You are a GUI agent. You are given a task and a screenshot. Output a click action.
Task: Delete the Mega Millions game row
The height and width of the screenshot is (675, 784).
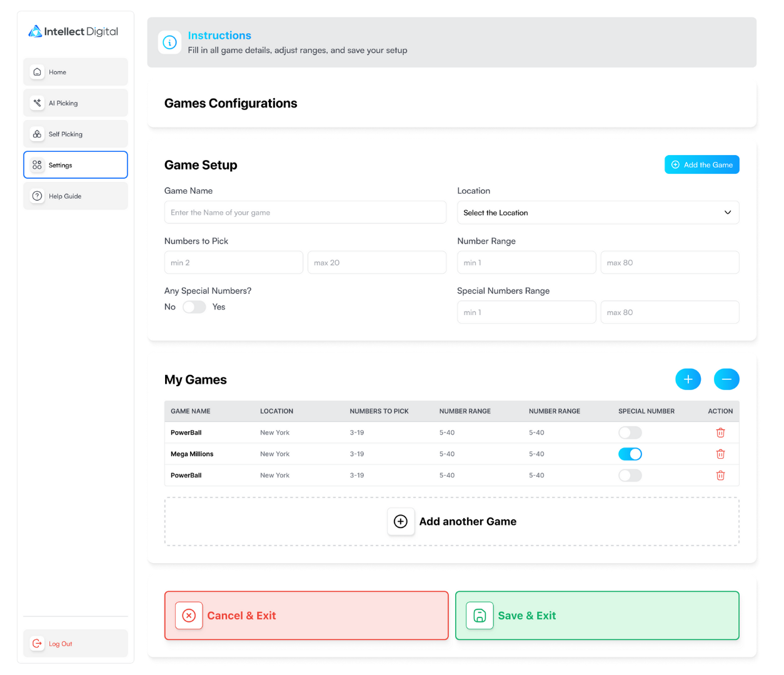point(720,454)
